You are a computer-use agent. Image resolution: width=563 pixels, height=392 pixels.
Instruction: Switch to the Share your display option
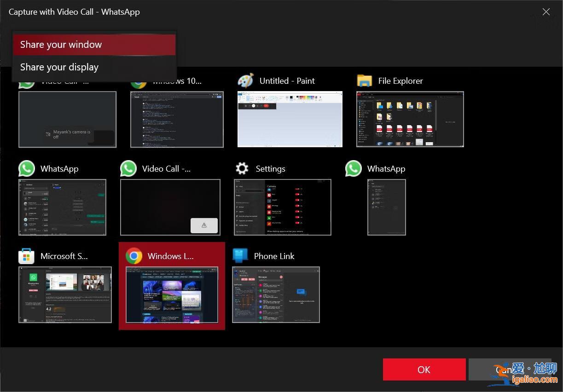pyautogui.click(x=59, y=67)
